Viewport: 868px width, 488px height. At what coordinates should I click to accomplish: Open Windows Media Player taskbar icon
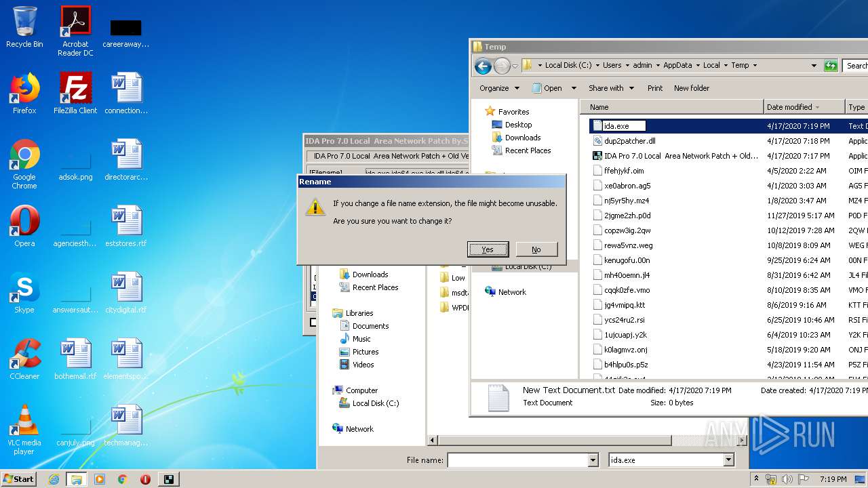pos(100,479)
